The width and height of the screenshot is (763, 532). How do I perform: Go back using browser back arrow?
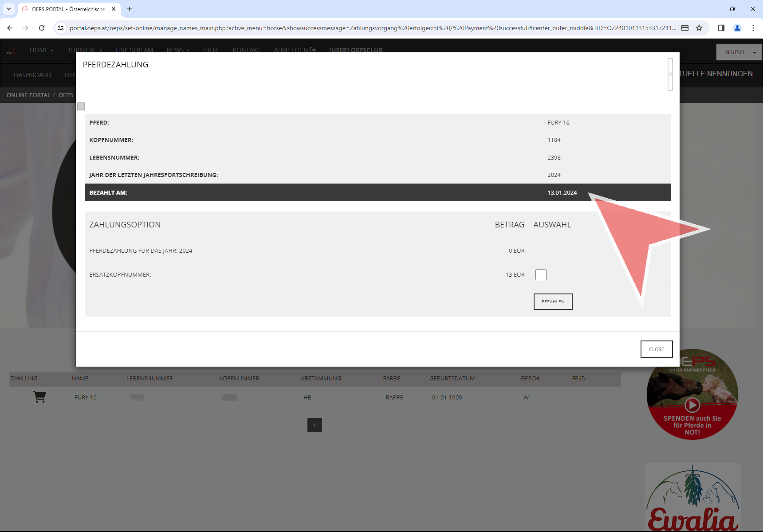(x=10, y=28)
